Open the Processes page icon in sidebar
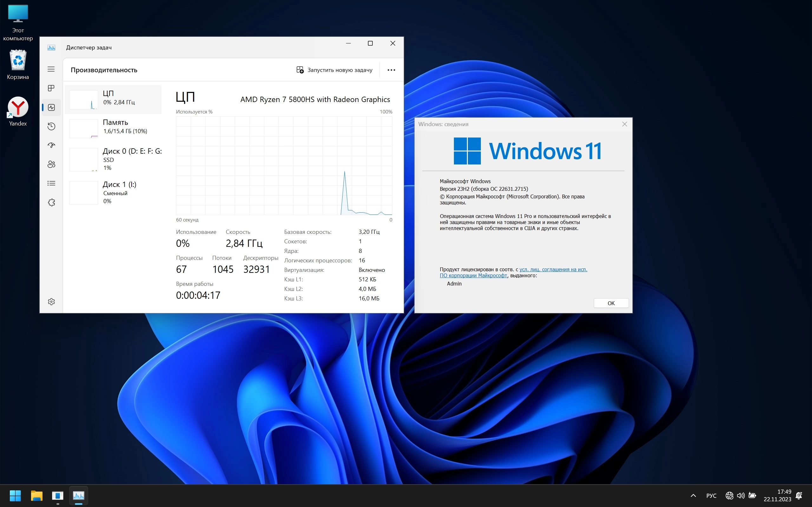Viewport: 812px width, 507px height. [x=51, y=88]
